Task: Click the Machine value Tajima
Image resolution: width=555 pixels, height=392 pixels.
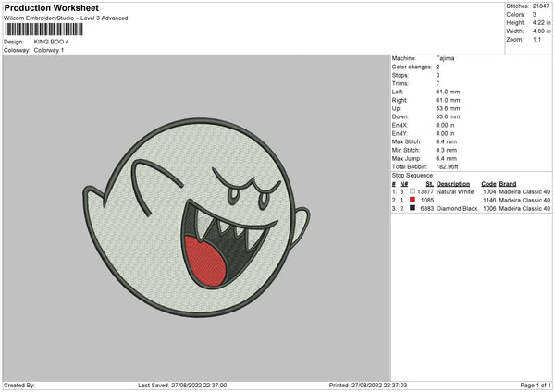Action: tap(445, 58)
